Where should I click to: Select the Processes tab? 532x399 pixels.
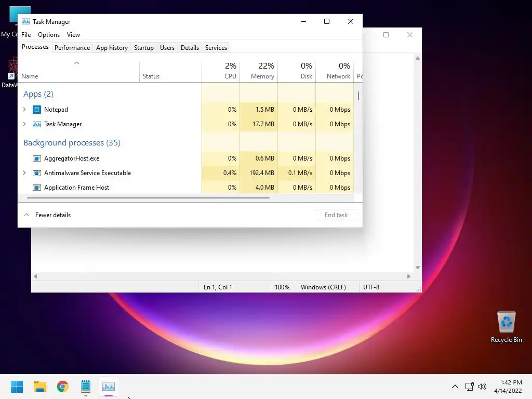(x=35, y=47)
